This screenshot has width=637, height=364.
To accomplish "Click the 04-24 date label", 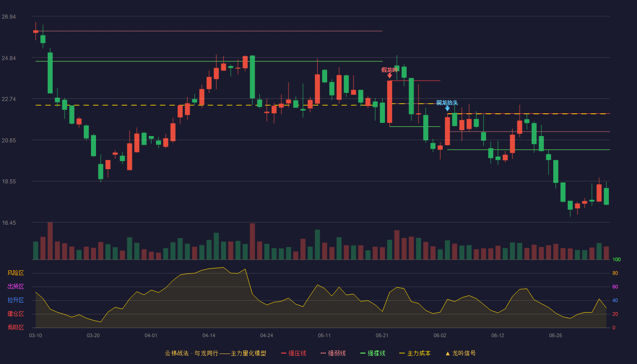I will [x=267, y=335].
